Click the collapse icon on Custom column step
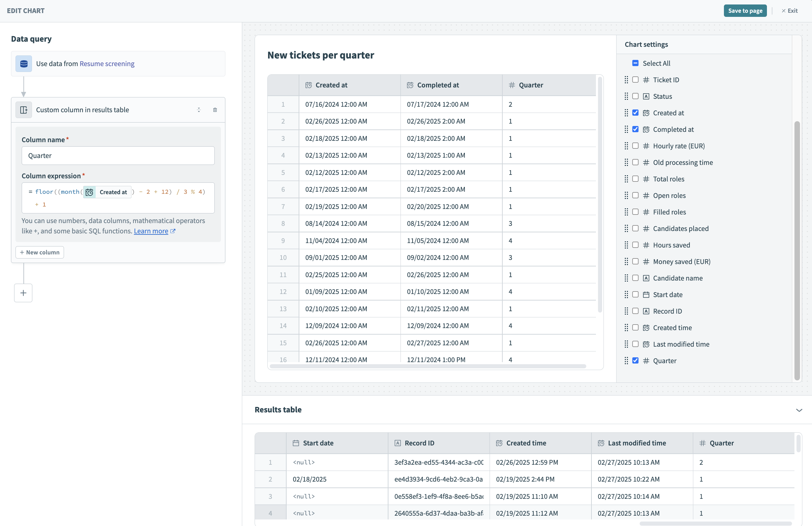812x526 pixels. [199, 110]
